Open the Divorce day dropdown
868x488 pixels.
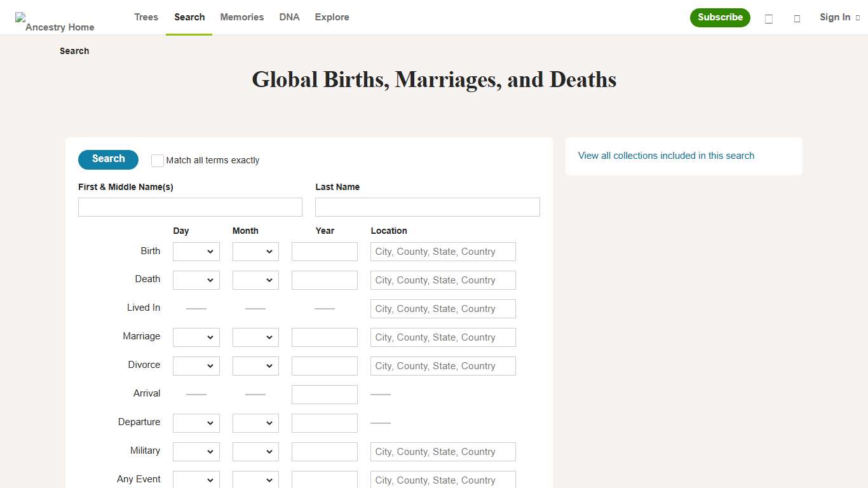point(196,365)
